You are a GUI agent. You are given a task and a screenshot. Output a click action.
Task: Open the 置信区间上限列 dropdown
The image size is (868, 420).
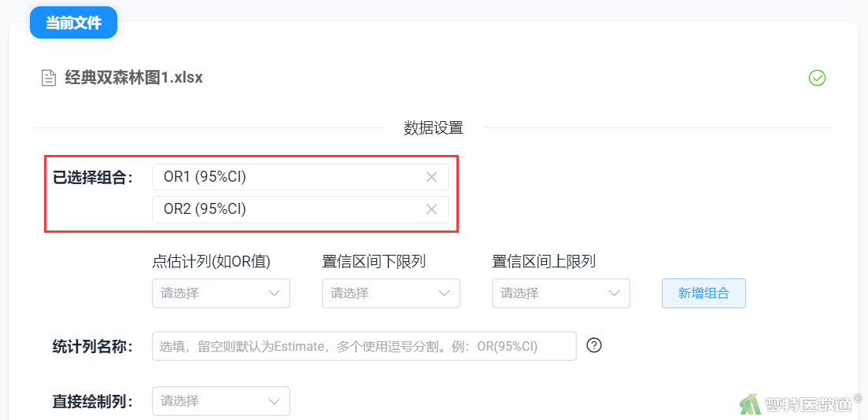click(561, 293)
